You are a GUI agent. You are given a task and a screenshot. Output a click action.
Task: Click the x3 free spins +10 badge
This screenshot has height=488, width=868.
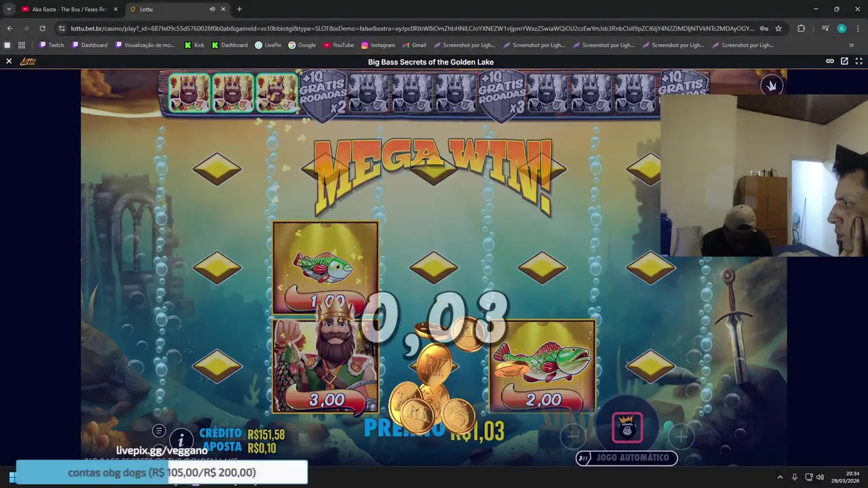[502, 95]
